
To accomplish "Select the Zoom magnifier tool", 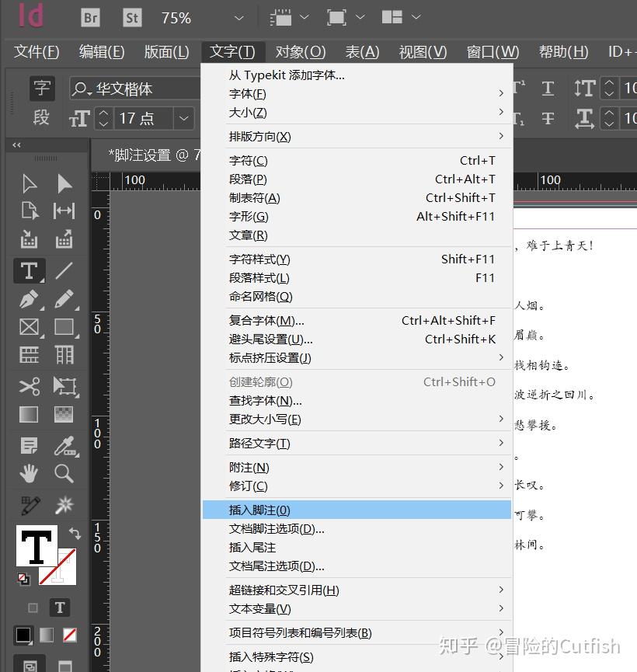I will click(62, 472).
